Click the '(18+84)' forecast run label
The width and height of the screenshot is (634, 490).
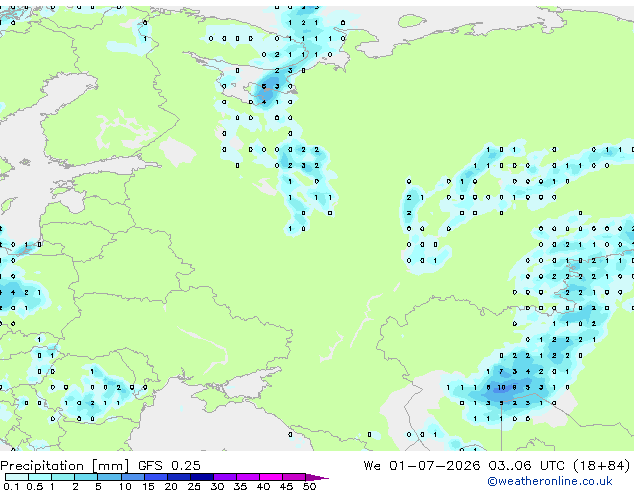602,466
